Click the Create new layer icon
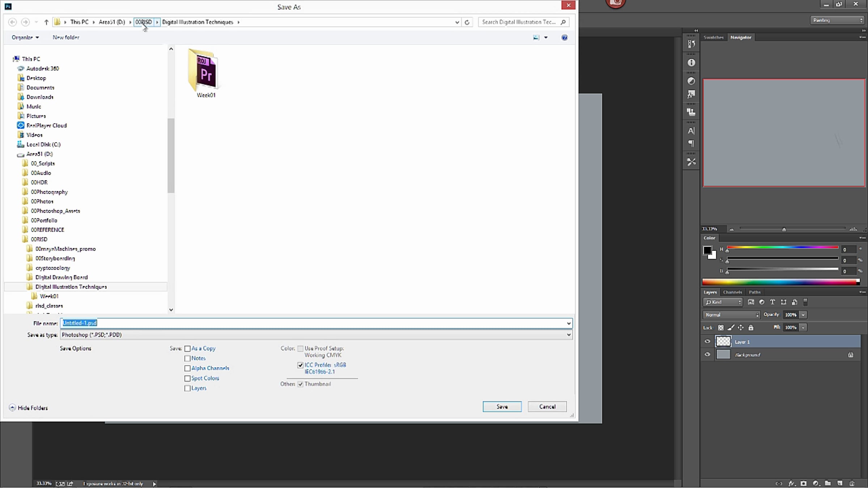 click(840, 483)
